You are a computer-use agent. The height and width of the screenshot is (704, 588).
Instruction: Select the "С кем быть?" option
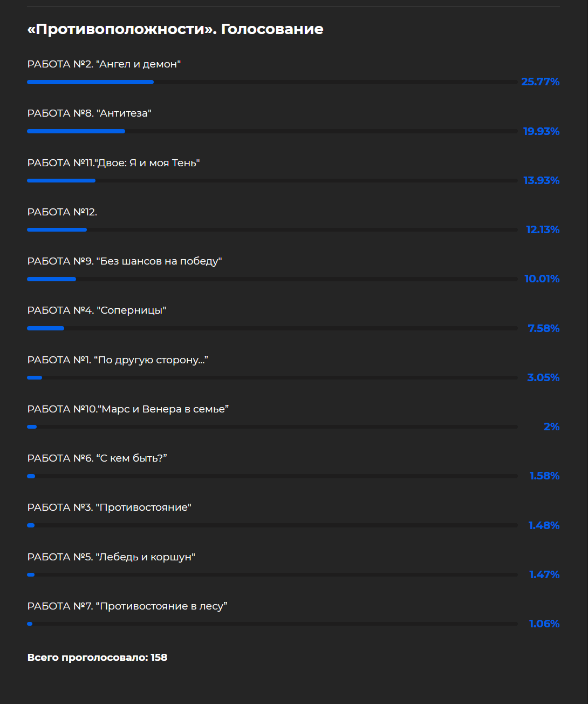click(x=97, y=458)
